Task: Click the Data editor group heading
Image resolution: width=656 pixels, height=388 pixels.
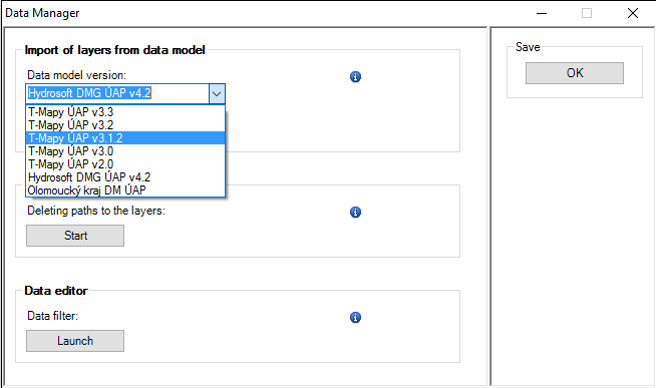Action: point(56,291)
